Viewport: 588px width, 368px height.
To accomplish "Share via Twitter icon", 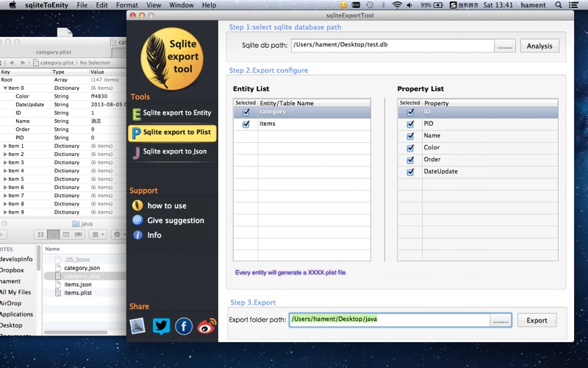I will coord(161,326).
